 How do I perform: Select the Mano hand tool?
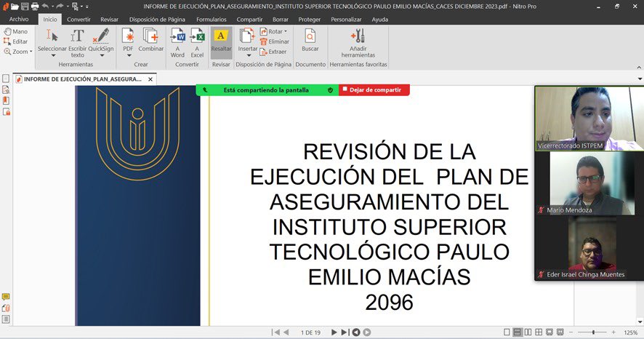[x=15, y=31]
